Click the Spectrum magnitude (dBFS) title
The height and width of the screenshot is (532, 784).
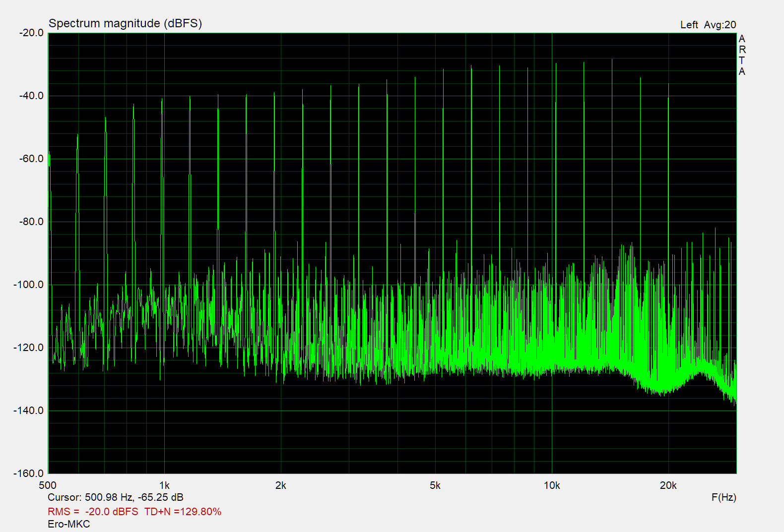tap(125, 23)
